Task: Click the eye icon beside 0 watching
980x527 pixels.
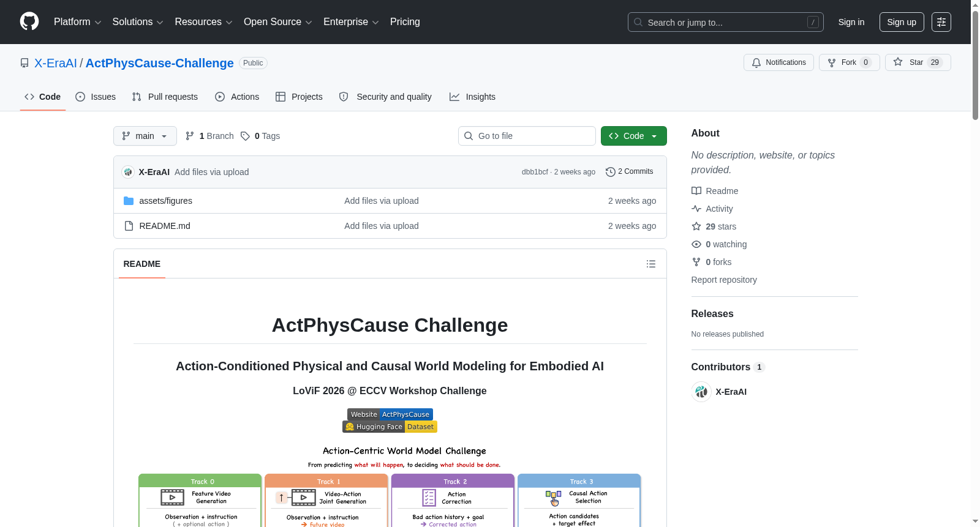Action: [696, 244]
